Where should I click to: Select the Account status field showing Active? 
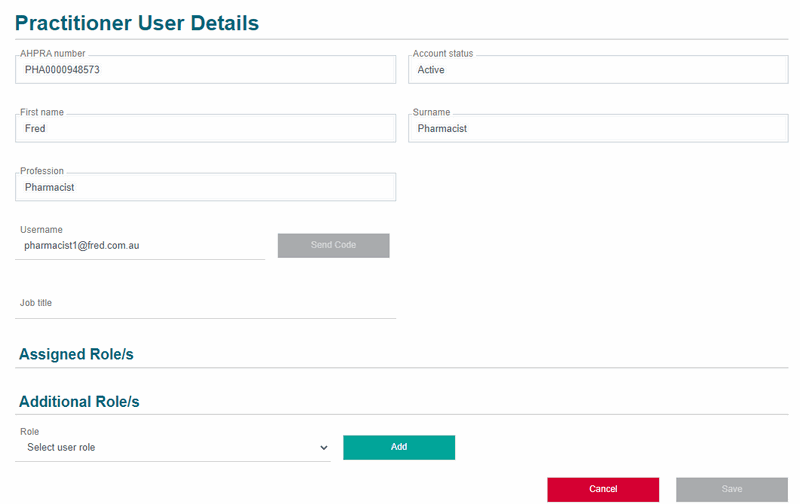[x=598, y=70]
